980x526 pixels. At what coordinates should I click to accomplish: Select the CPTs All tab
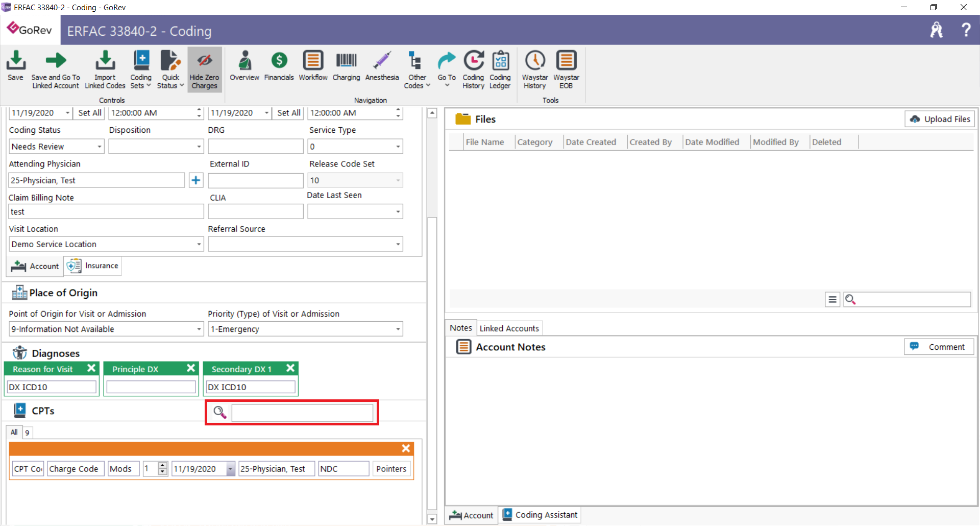(x=14, y=432)
